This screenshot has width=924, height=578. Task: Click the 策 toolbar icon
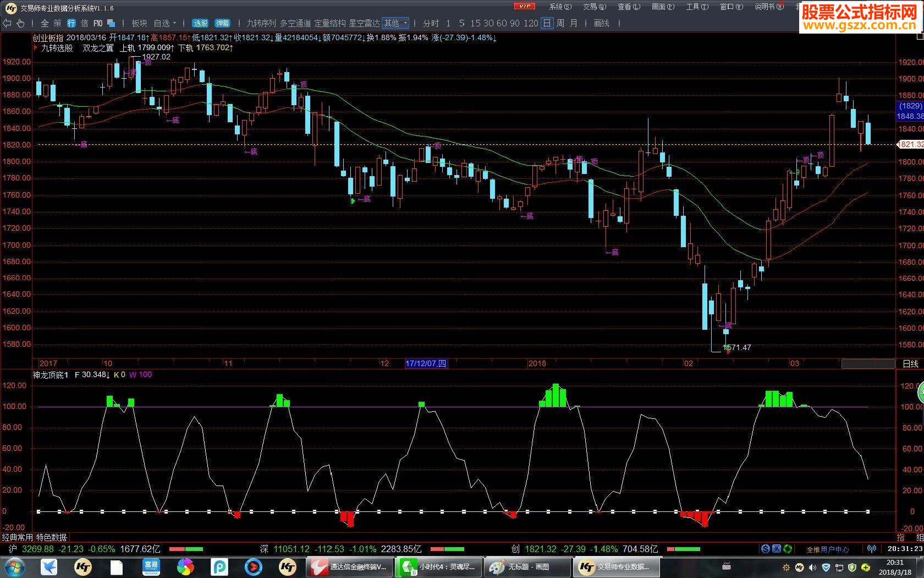coord(58,23)
